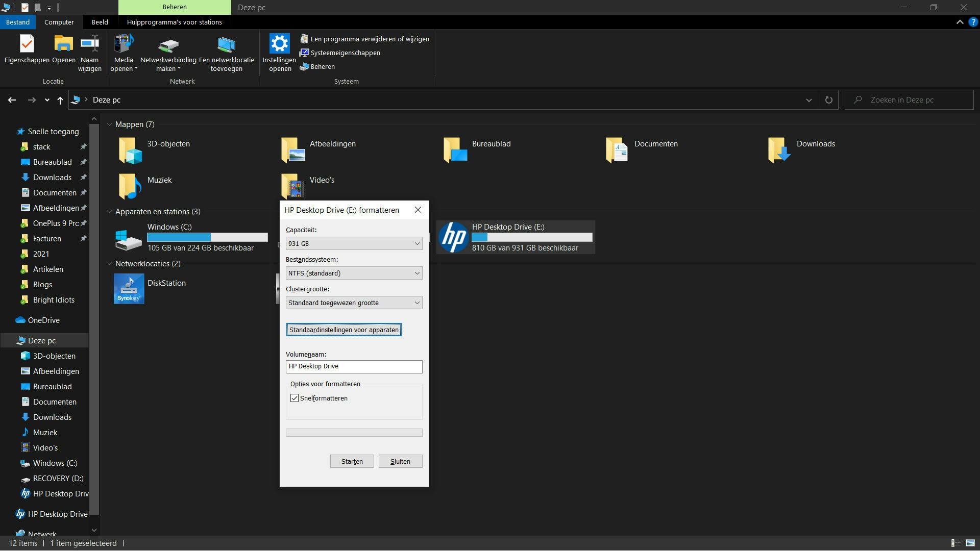980x551 pixels.
Task: Click the Eigenschappen ribbon icon
Action: (x=27, y=44)
